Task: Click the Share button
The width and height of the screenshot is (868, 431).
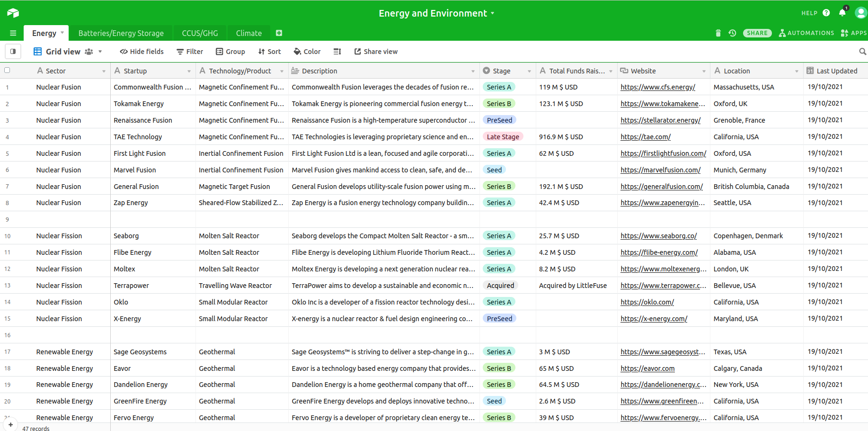Action: [757, 33]
